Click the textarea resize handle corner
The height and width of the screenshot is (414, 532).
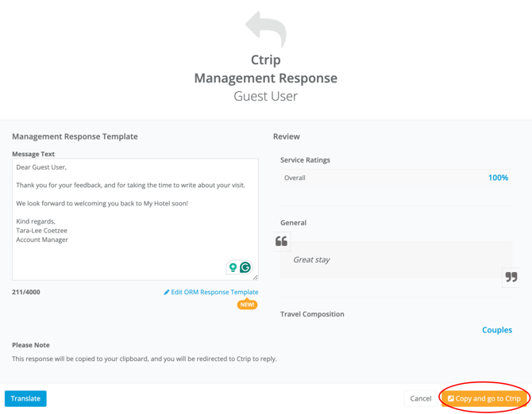pos(255,277)
